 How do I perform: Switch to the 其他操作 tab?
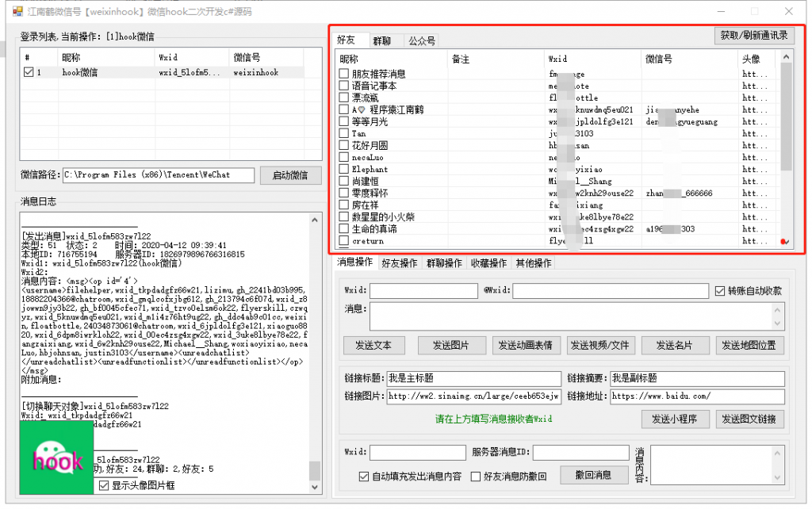pyautogui.click(x=534, y=263)
